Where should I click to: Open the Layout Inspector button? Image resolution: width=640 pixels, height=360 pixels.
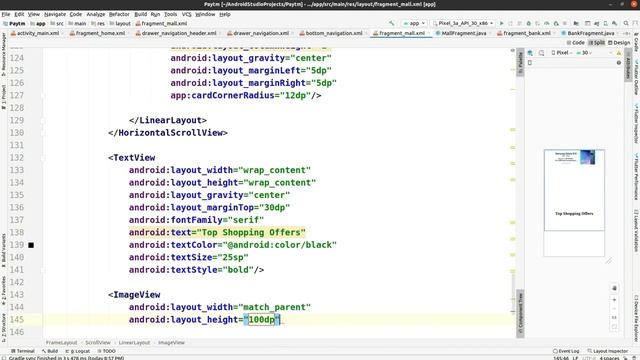[607, 351]
